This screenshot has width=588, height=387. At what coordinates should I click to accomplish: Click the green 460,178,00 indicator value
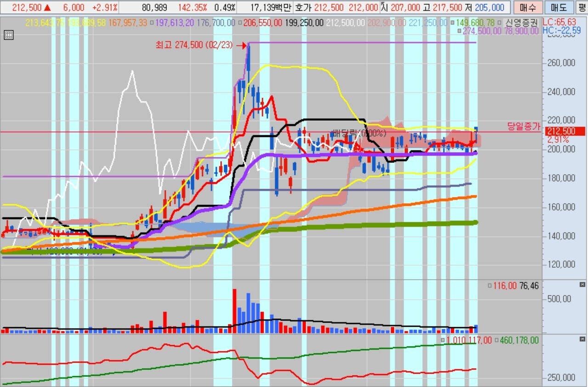(519, 340)
